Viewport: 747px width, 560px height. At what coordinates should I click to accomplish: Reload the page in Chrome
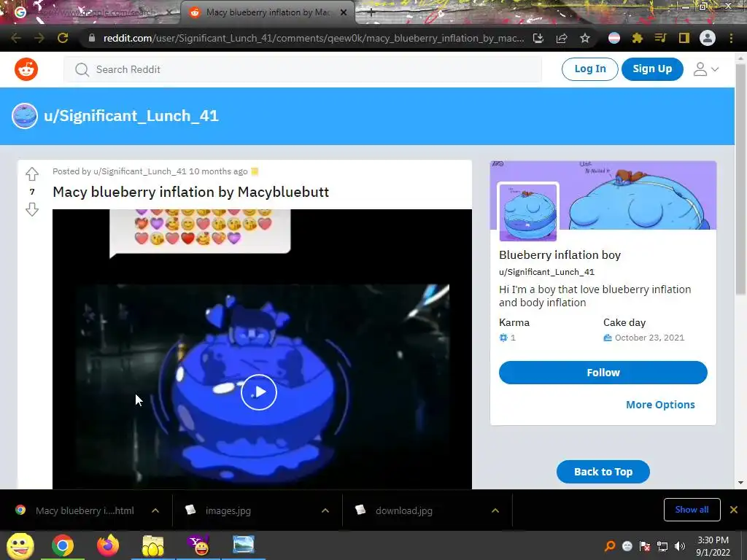coord(63,38)
